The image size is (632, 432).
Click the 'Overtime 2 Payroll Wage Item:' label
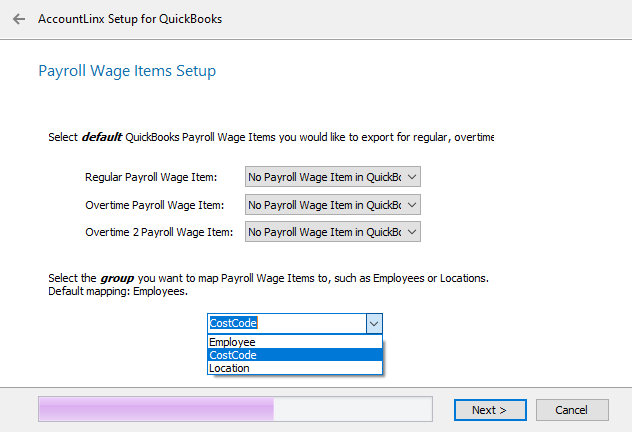pyautogui.click(x=159, y=232)
